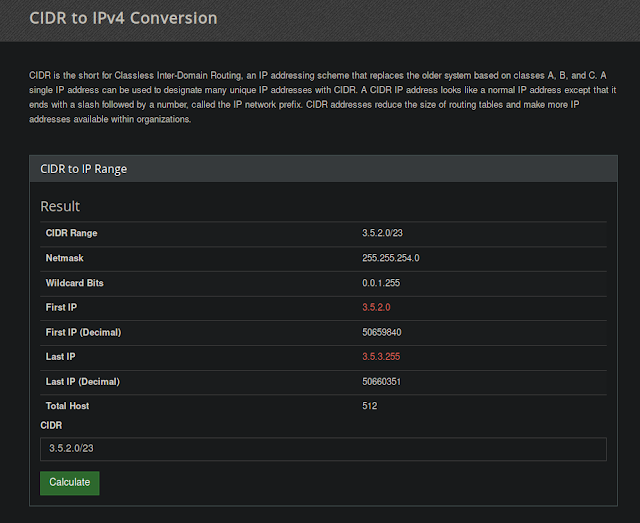
Task: Click the Wildcard Bits value 0.0.1.255
Action: (381, 283)
